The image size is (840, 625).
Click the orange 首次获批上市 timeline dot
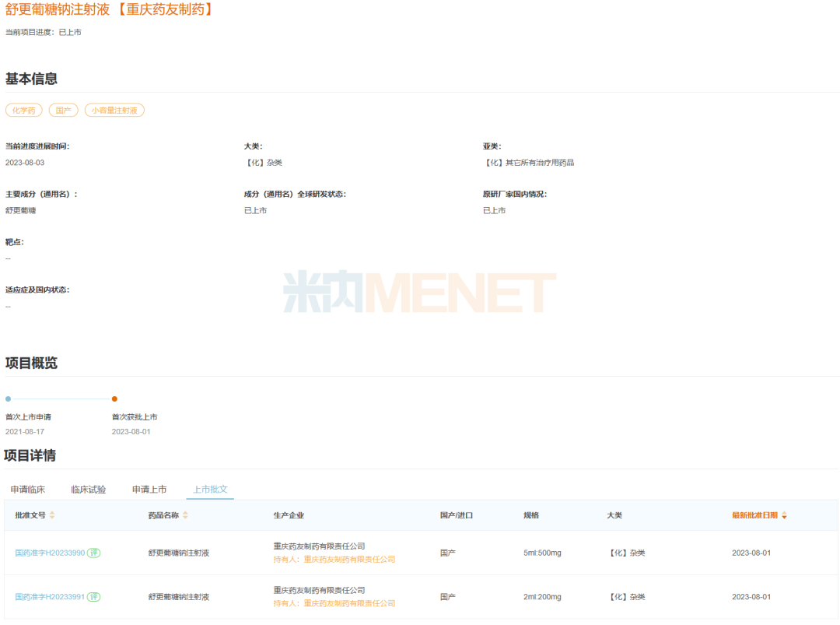[115, 399]
